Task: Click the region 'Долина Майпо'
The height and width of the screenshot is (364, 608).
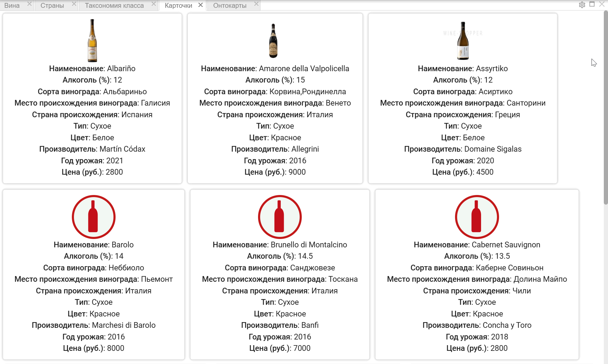Action: point(540,279)
